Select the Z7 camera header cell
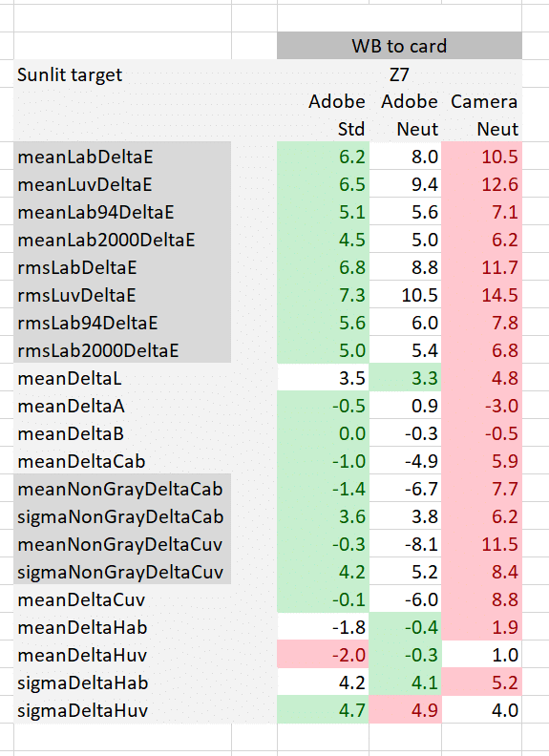 (x=399, y=74)
